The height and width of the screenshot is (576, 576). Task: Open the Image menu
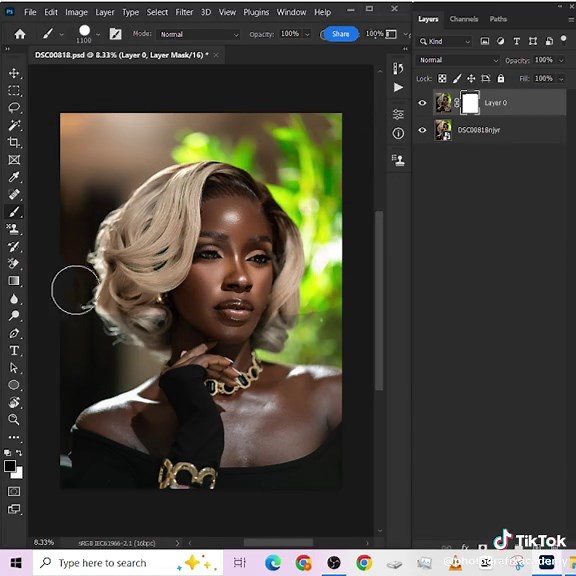[76, 12]
